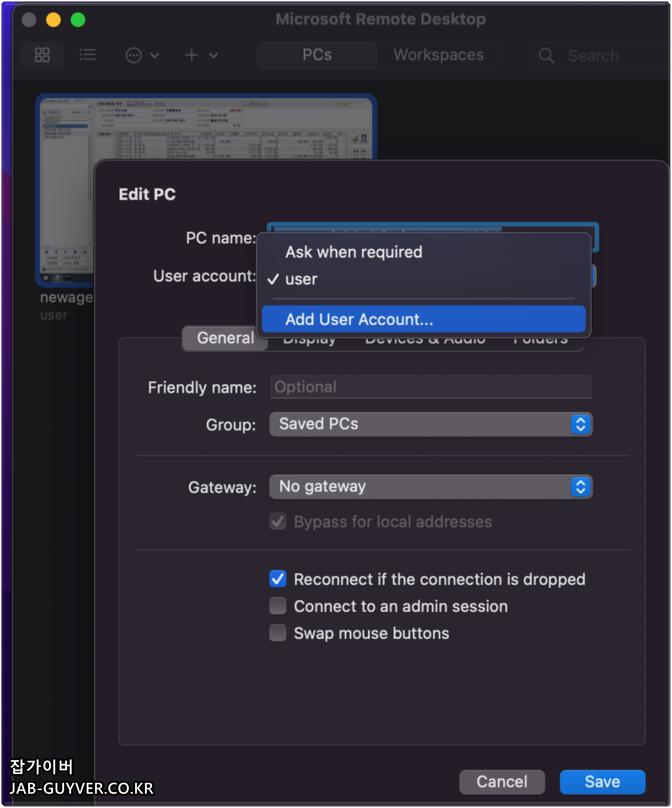The image size is (672, 808).
Task: Open the Group 'Saved PCs' dropdown
Action: 431,424
